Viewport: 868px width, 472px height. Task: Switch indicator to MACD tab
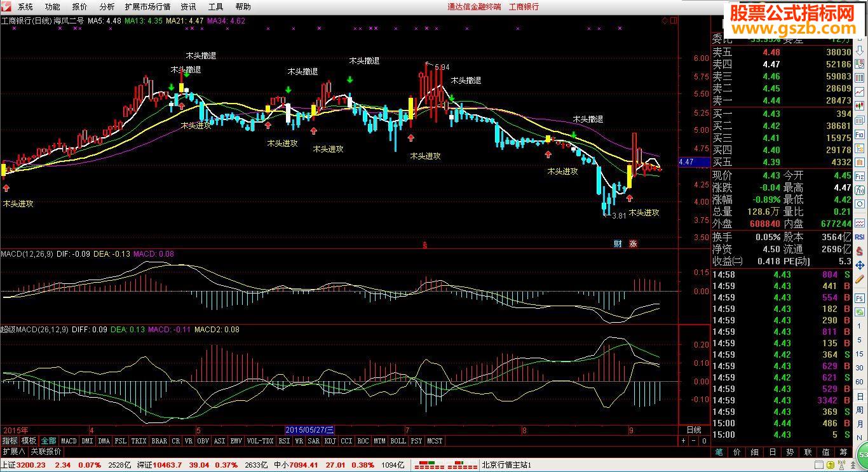click(69, 441)
